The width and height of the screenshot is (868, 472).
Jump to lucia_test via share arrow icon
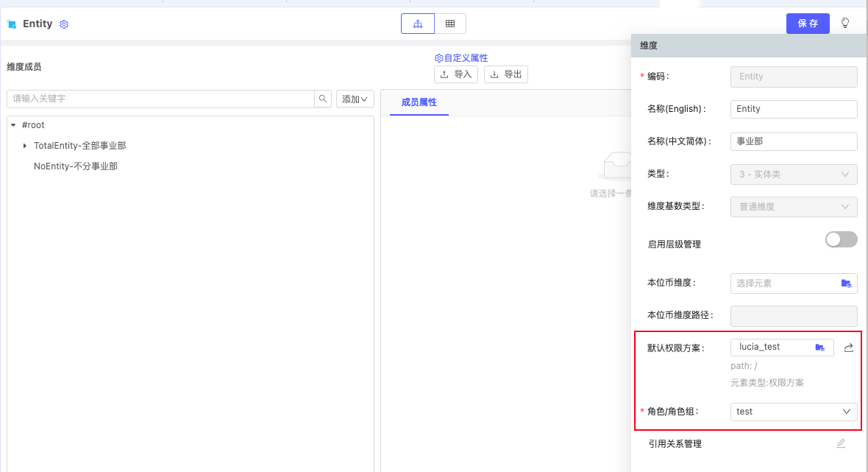(848, 348)
